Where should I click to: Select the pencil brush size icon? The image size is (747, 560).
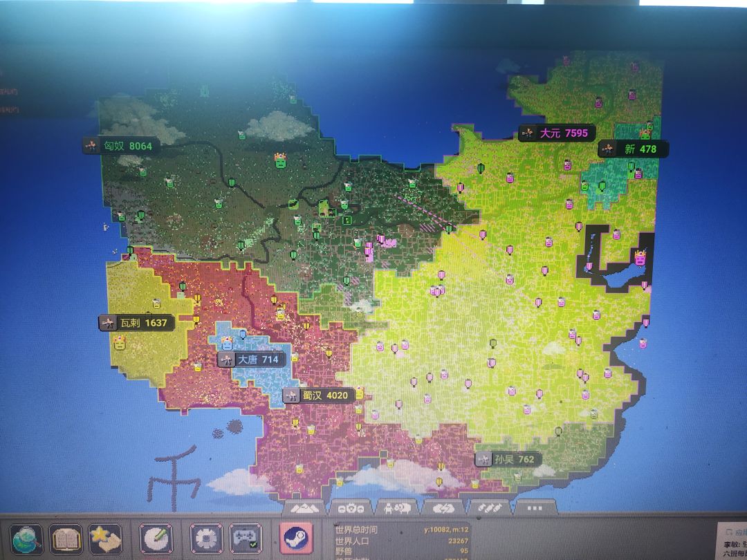click(156, 539)
